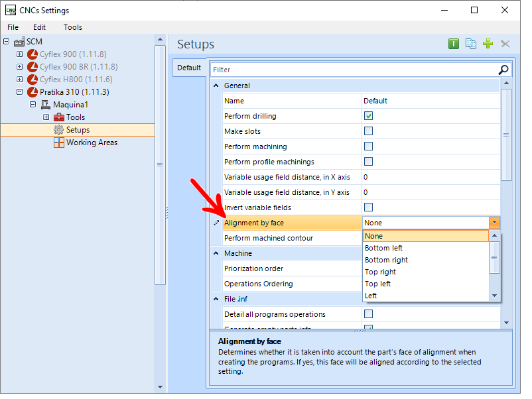The image size is (532, 399).
Task: Select the Default setup tab
Action: point(189,68)
